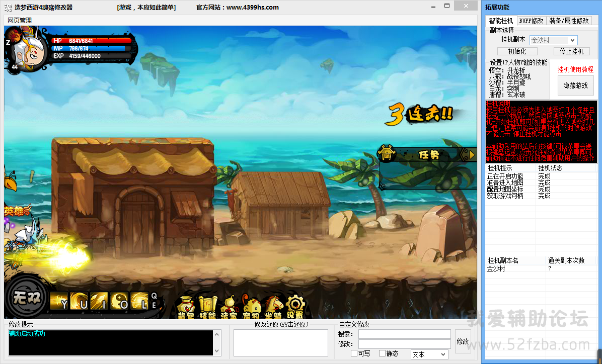
Task: Click the app icon in title bar
Action: coord(7,7)
